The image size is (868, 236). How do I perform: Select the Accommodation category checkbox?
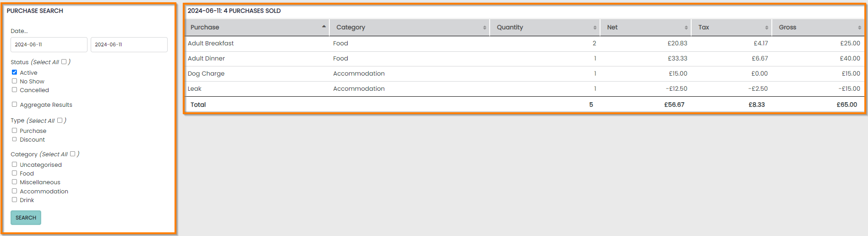[15, 191]
